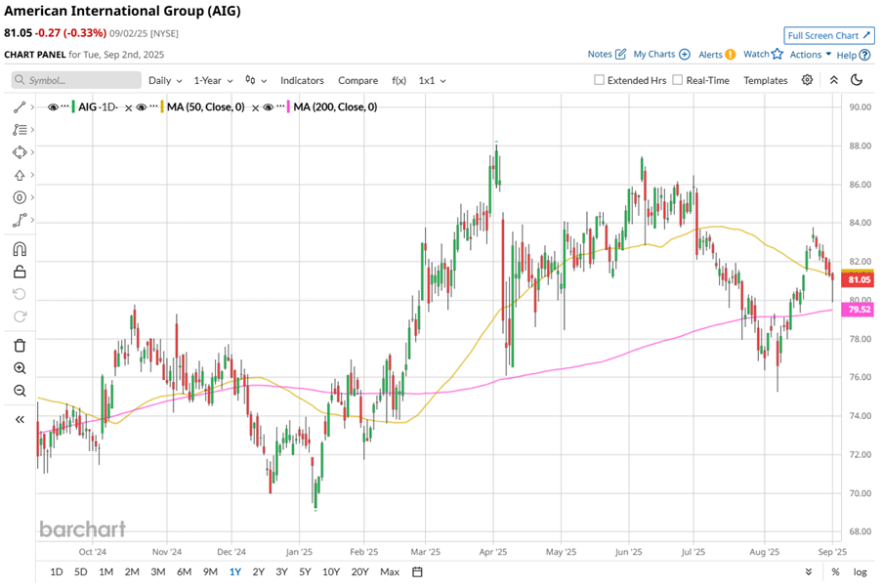Open the candlestick chart type dropdown
The image size is (882, 588).
pos(255,80)
